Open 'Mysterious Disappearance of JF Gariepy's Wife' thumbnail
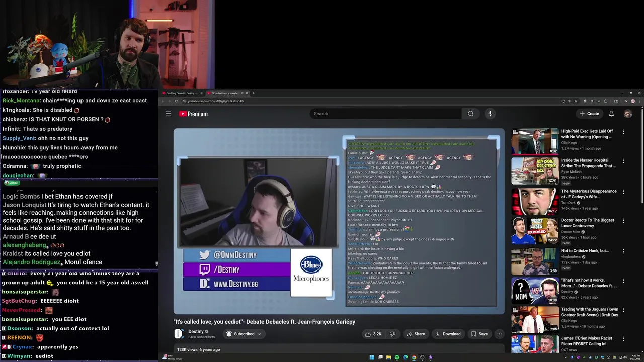644x362 pixels. coord(535,201)
